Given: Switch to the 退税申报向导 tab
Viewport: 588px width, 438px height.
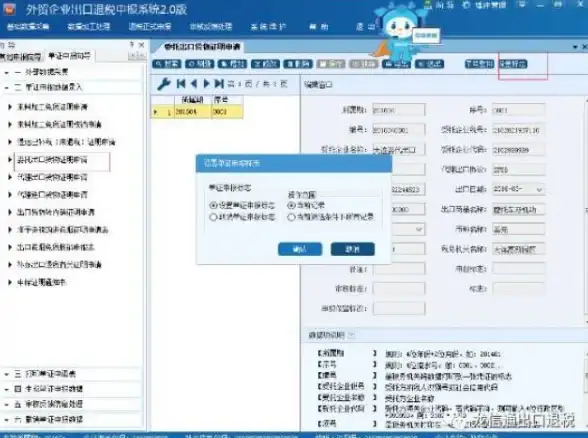Looking at the screenshot, I should [x=21, y=57].
